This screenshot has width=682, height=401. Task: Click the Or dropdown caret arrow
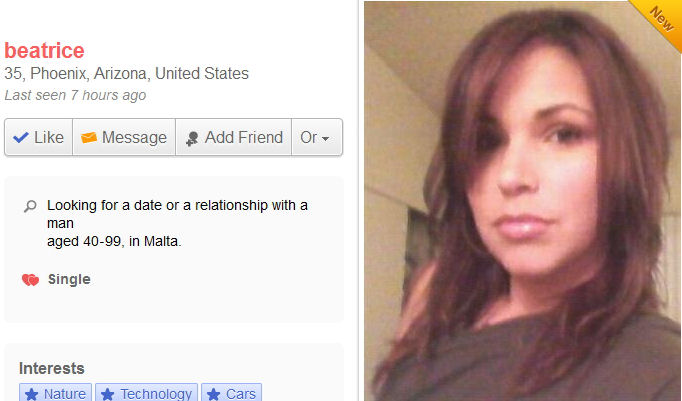point(325,139)
